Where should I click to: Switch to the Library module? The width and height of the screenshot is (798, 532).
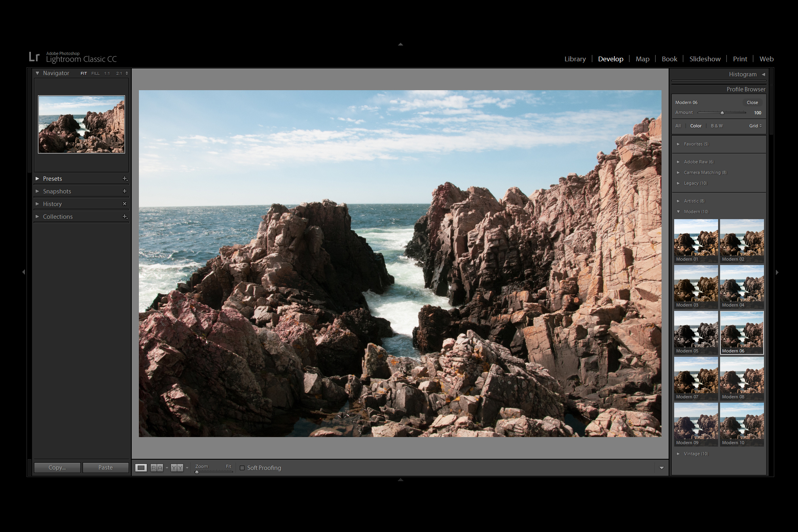click(x=575, y=59)
